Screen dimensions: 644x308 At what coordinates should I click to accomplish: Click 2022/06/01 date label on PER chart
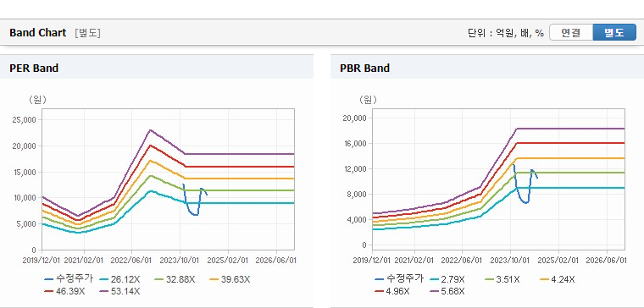tap(131, 260)
